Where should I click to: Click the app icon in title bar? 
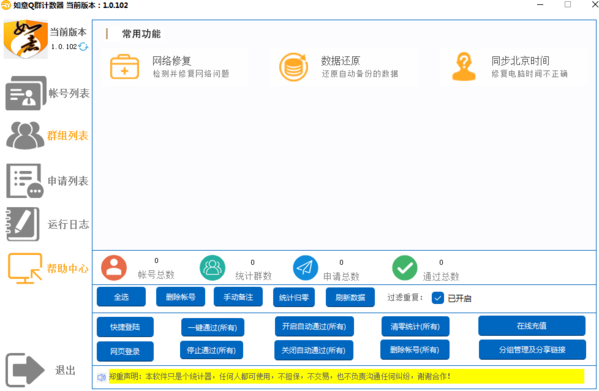(6, 5)
